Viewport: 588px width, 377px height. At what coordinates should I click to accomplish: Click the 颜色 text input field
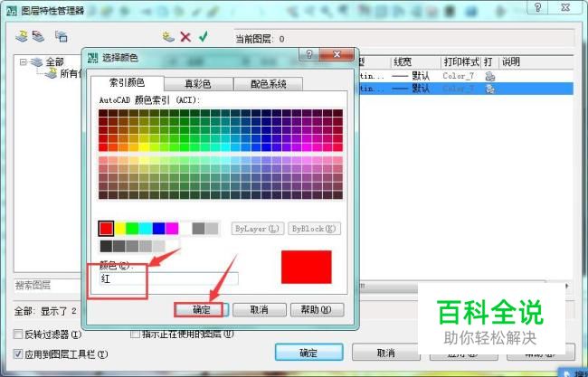(x=168, y=278)
